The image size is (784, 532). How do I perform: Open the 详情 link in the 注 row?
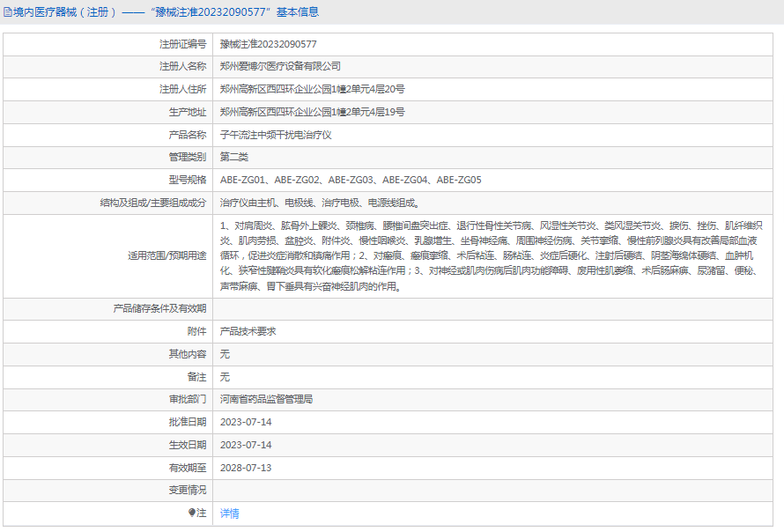(230, 513)
